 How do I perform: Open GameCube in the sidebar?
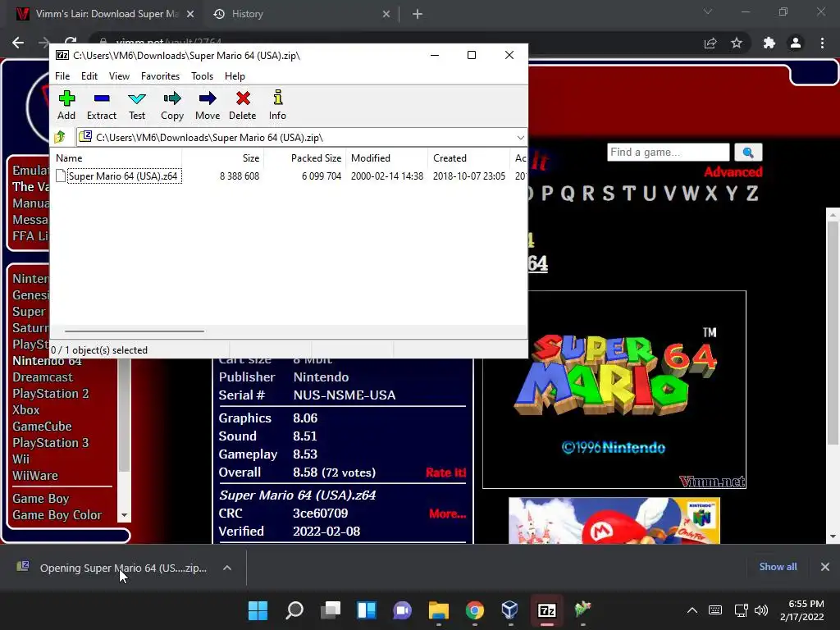point(43,427)
